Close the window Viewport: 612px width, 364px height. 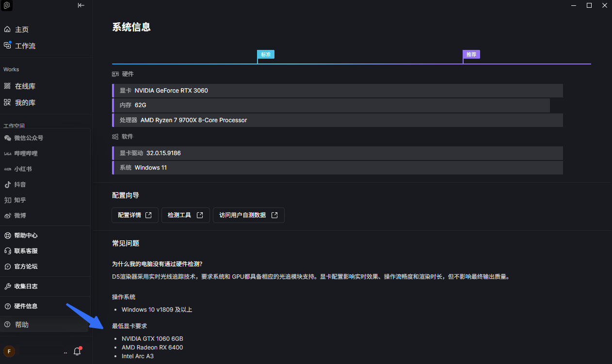604,5
